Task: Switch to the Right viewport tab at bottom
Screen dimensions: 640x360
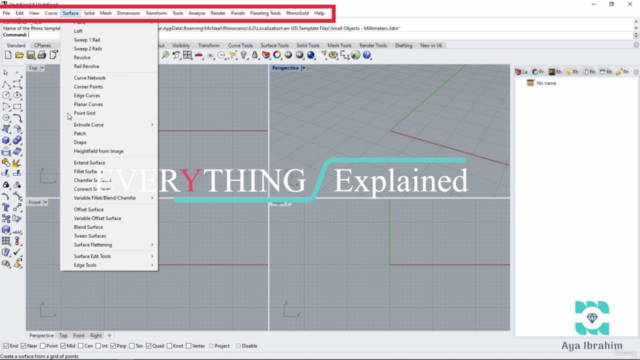Action: (96, 336)
